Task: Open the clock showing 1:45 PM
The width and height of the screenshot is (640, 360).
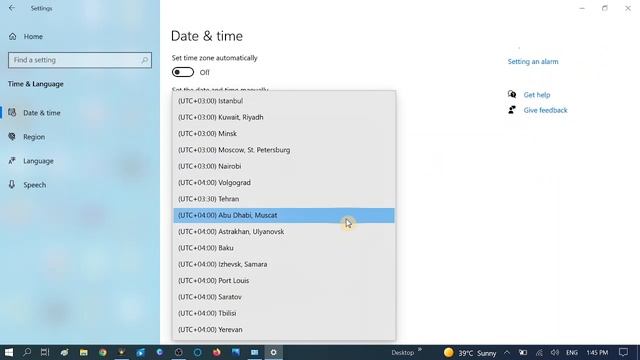Action: [x=597, y=353]
